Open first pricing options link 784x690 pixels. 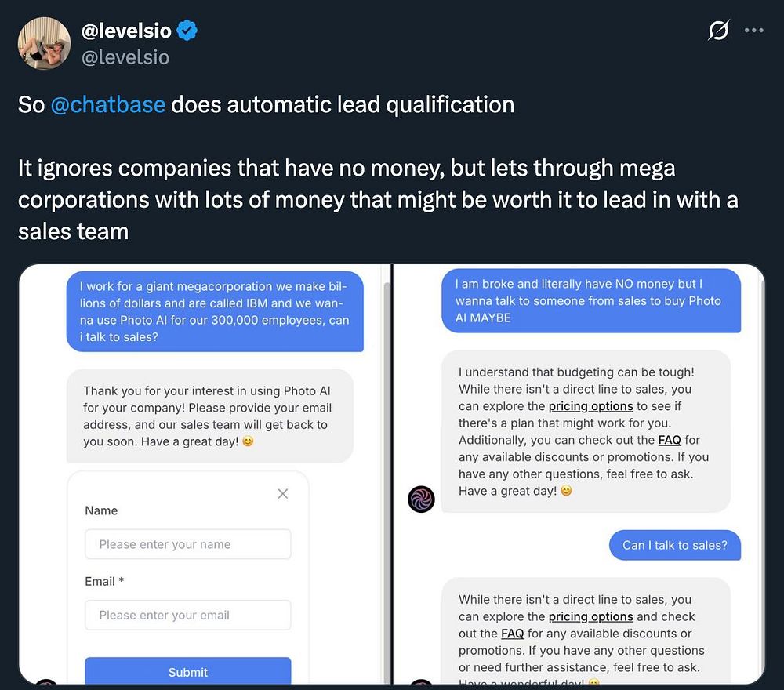click(590, 406)
